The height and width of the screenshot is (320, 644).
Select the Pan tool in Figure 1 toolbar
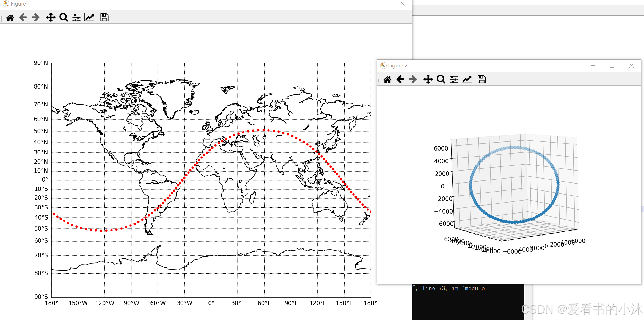point(51,17)
